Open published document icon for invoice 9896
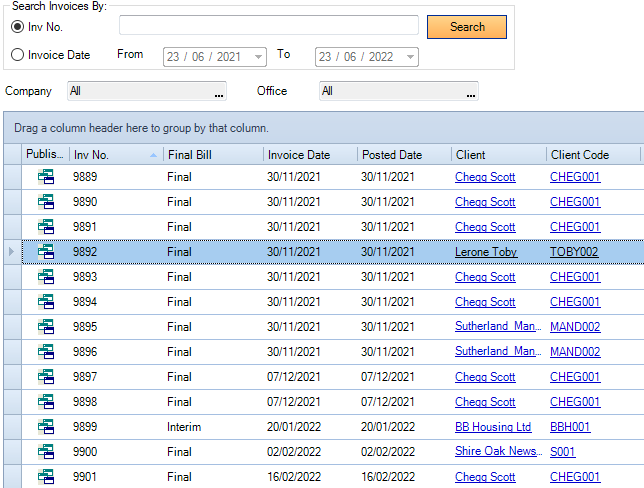The width and height of the screenshot is (644, 488). (x=46, y=352)
